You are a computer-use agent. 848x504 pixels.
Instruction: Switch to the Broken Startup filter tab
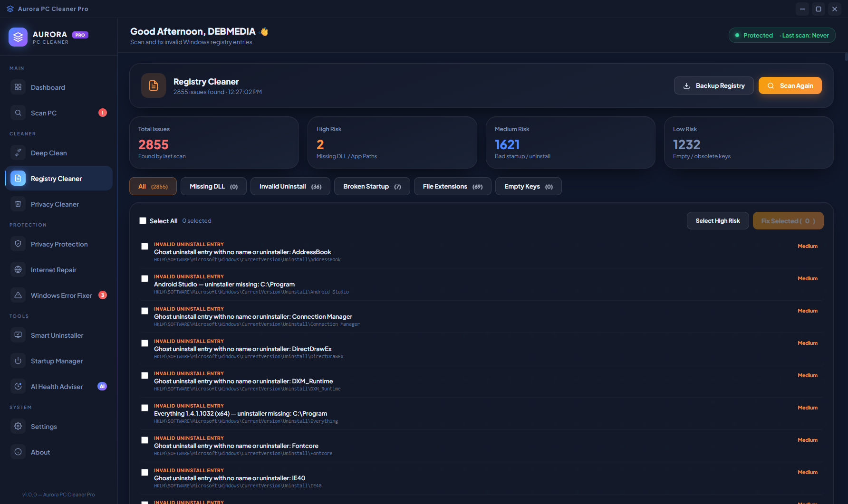pos(372,186)
